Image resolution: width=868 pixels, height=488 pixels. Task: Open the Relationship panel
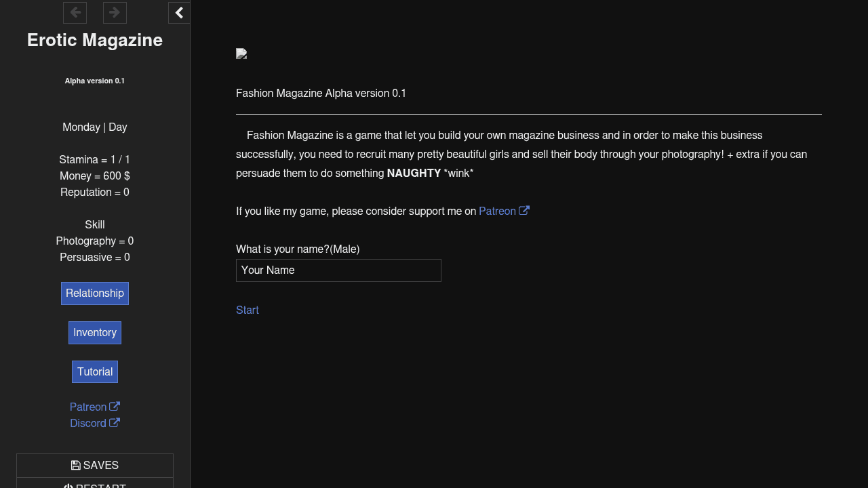(x=95, y=293)
